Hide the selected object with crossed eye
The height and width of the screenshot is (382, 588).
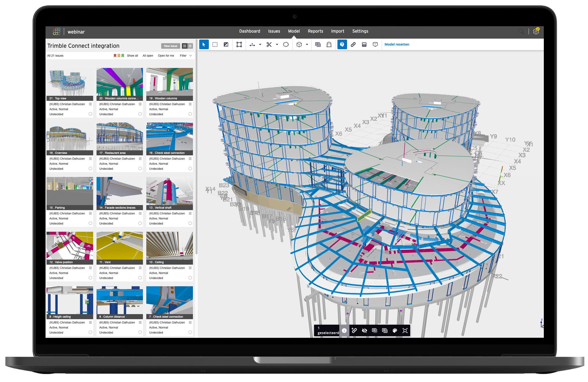point(364,331)
